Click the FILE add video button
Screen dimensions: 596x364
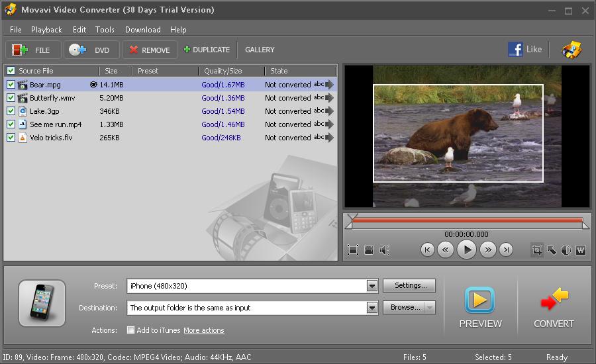point(33,50)
